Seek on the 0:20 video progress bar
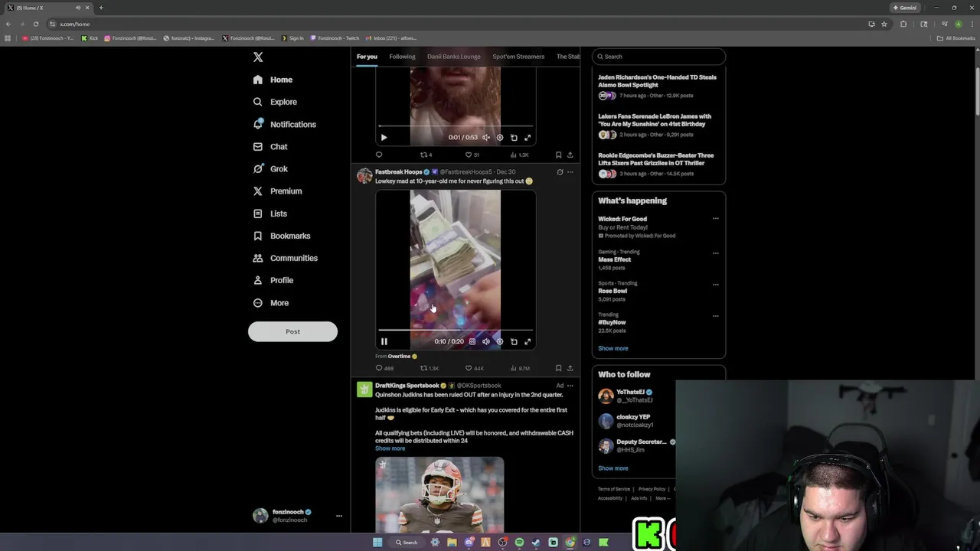This screenshot has width=980, height=551. (x=456, y=330)
